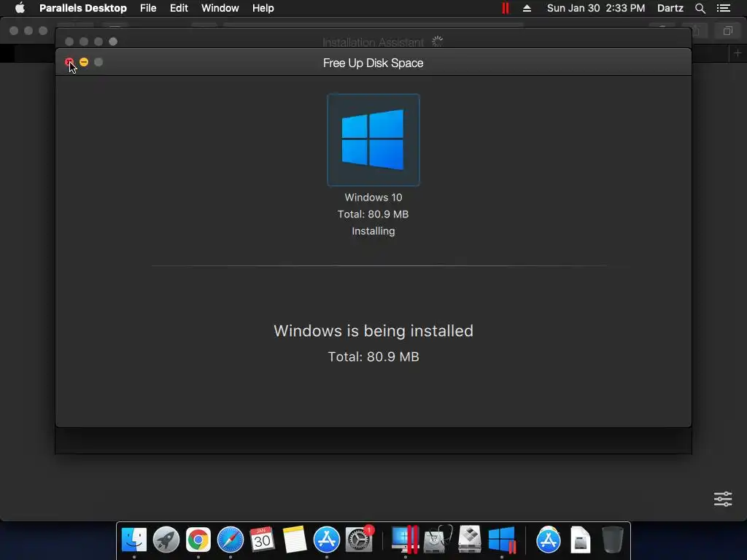Minimize the Free Up Disk Space window
The width and height of the screenshot is (747, 560).
coord(84,62)
